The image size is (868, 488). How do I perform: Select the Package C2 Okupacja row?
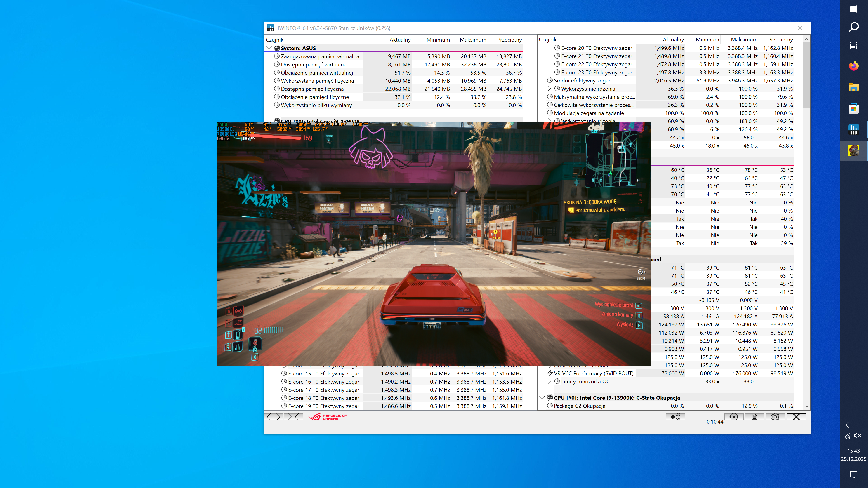coord(579,406)
